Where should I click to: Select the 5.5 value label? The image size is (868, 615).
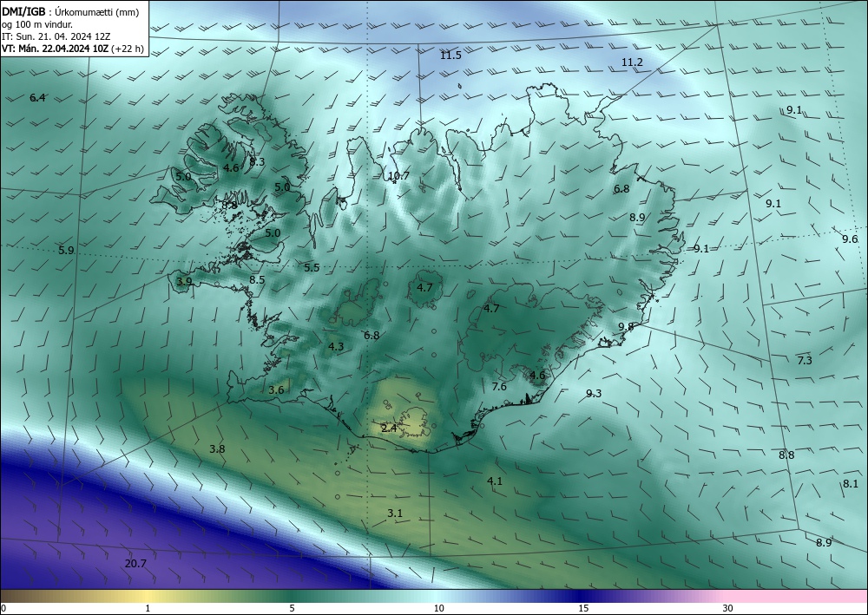pyautogui.click(x=312, y=268)
